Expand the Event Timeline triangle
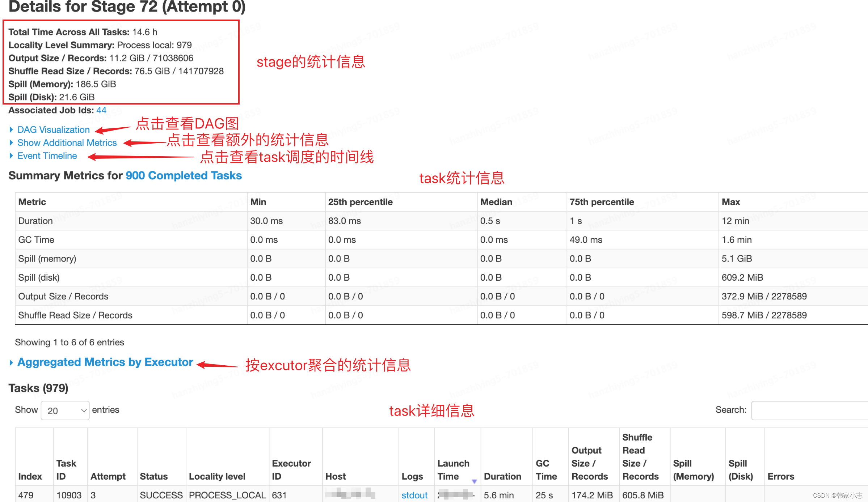This screenshot has height=502, width=868. [11, 156]
